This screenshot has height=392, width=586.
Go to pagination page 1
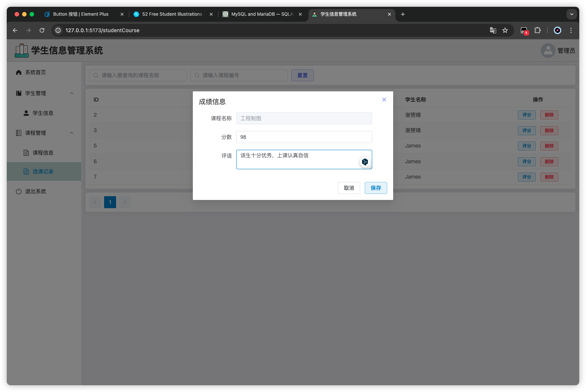click(110, 202)
